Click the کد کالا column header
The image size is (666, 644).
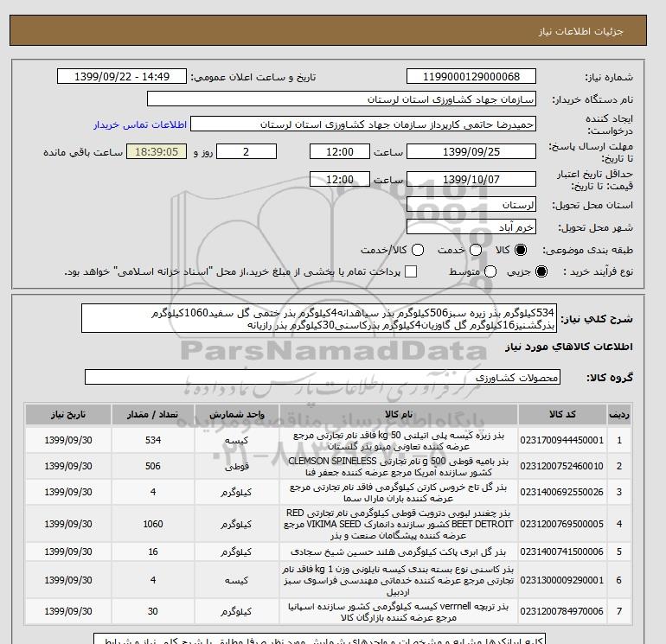click(562, 414)
